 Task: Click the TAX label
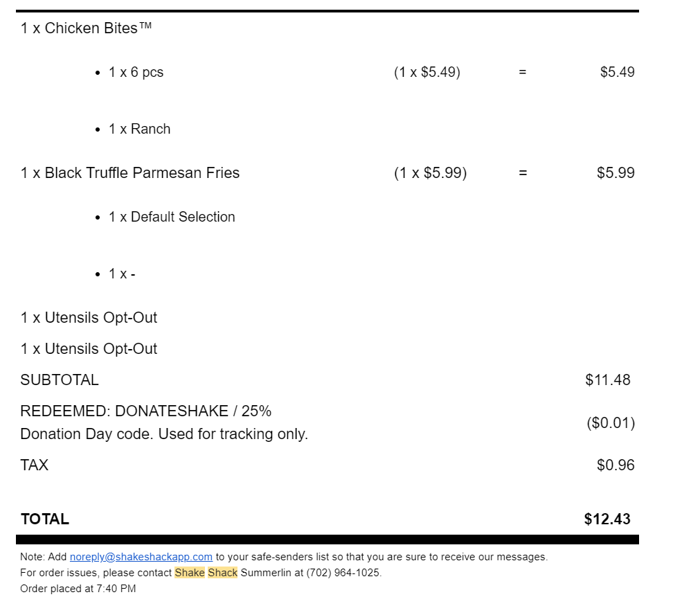pyautogui.click(x=35, y=465)
